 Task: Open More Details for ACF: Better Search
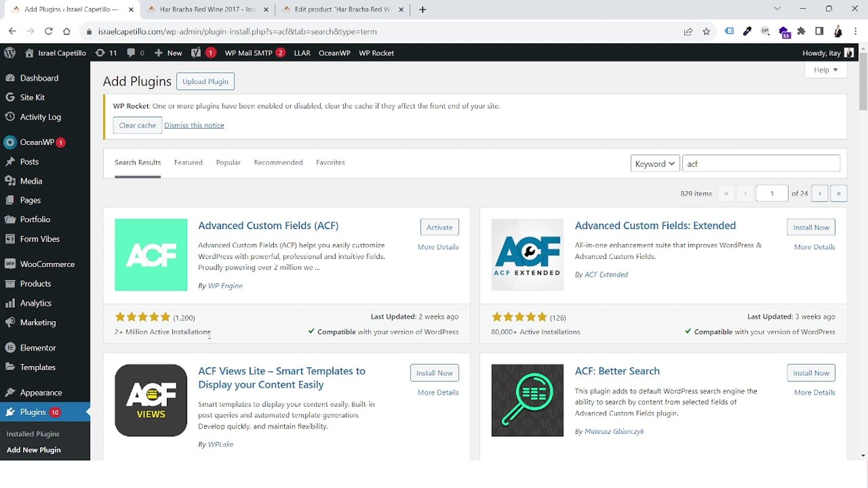814,392
